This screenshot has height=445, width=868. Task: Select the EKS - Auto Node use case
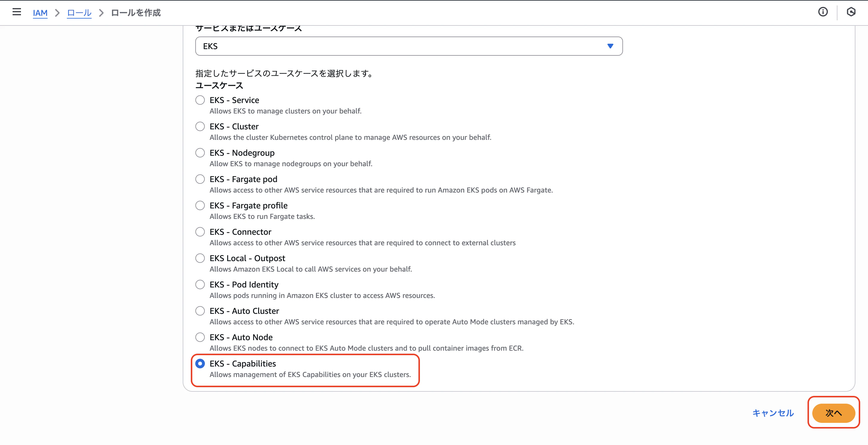click(200, 337)
